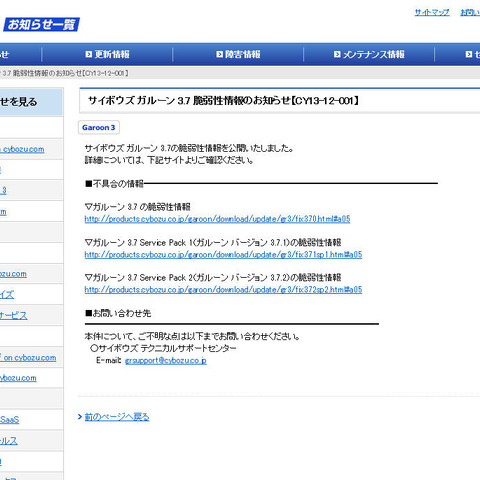Open the fix372sp2.html vulnerability link
Image resolution: width=480 pixels, height=480 pixels.
223,290
